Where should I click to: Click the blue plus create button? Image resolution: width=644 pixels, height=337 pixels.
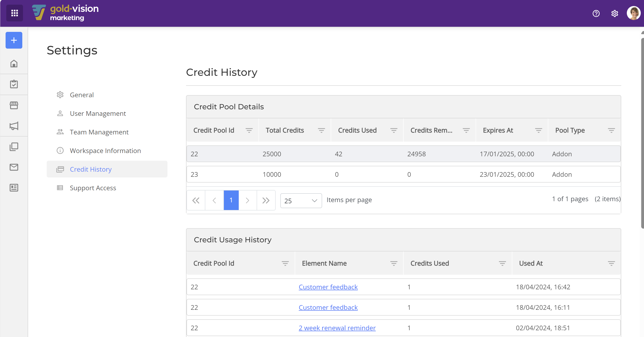tap(14, 40)
